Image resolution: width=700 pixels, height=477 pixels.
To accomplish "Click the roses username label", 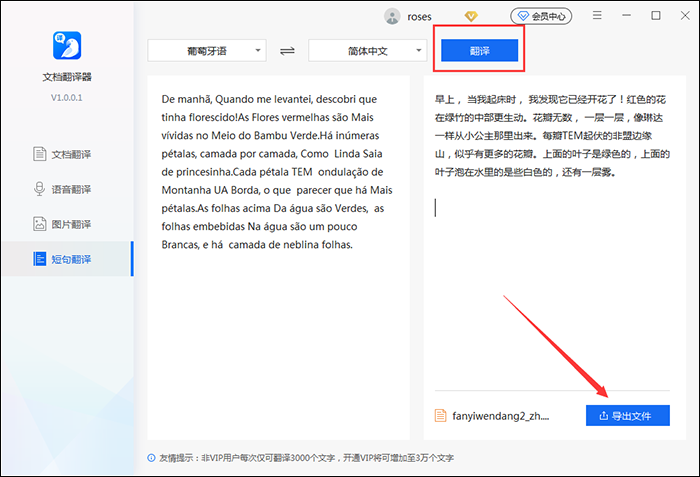I will tap(420, 16).
